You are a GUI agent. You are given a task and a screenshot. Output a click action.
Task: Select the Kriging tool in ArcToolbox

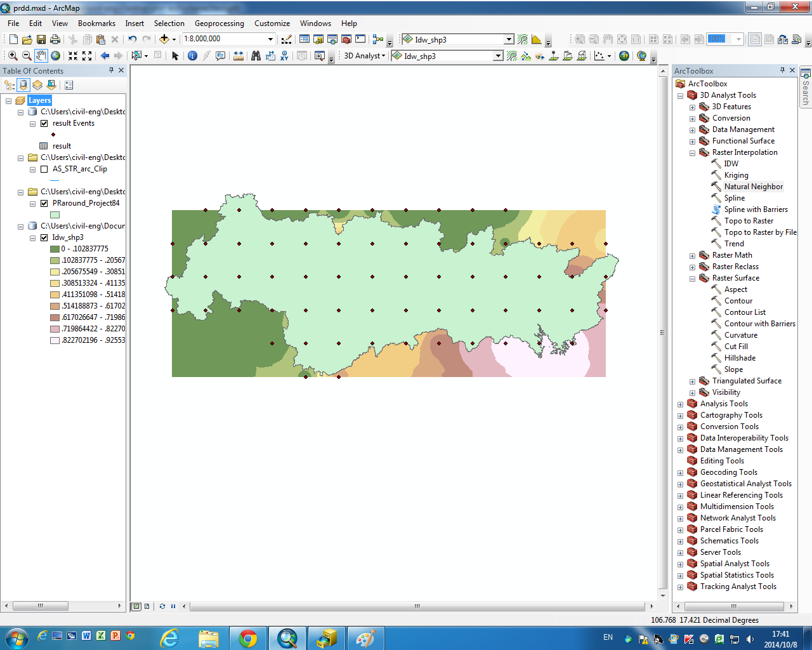(737, 175)
